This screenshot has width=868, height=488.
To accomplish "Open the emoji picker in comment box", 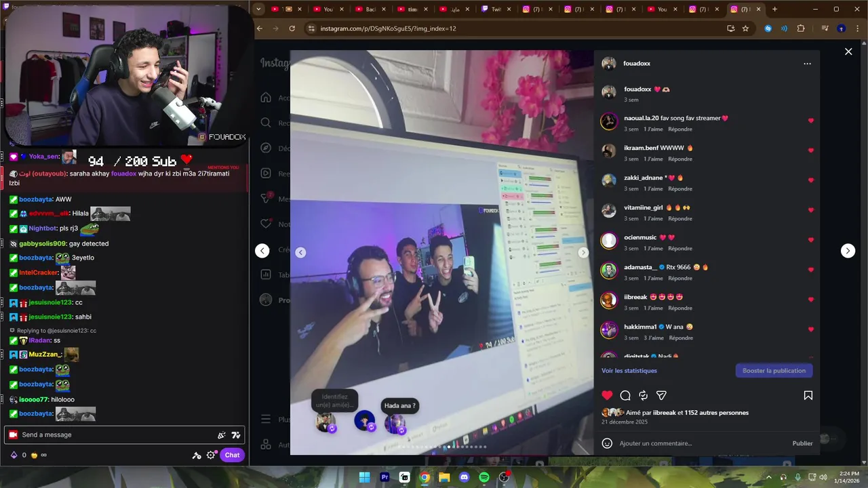I will pyautogui.click(x=607, y=443).
